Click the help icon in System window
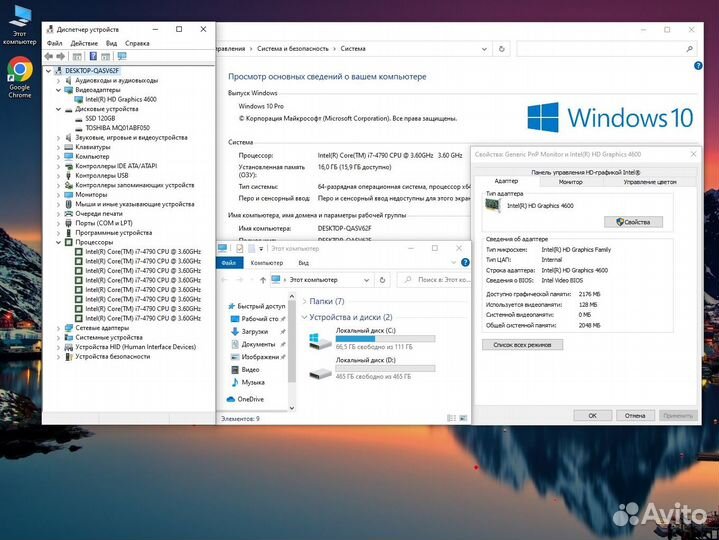Screen dimensions: 719x540 [x=698, y=66]
